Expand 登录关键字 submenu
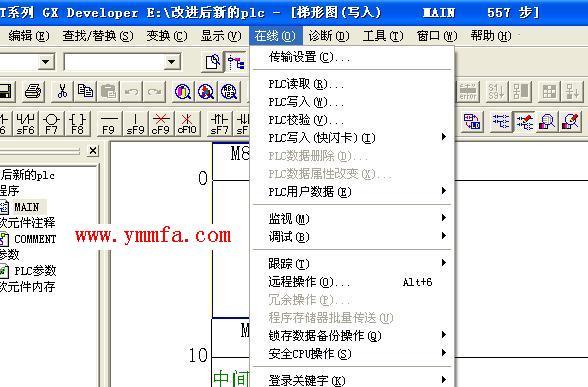Viewport: 588px width, 387px height. (x=352, y=380)
